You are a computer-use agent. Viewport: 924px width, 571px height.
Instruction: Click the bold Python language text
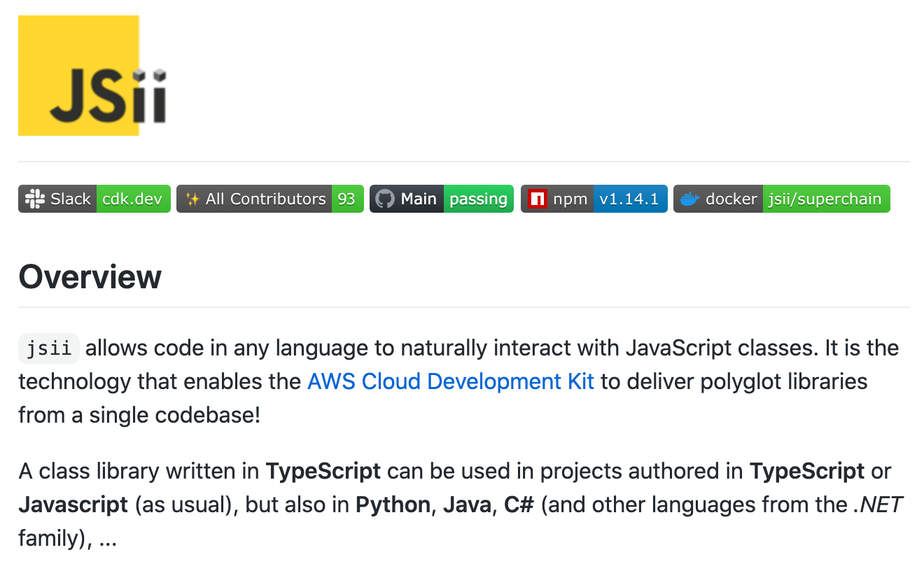click(393, 505)
